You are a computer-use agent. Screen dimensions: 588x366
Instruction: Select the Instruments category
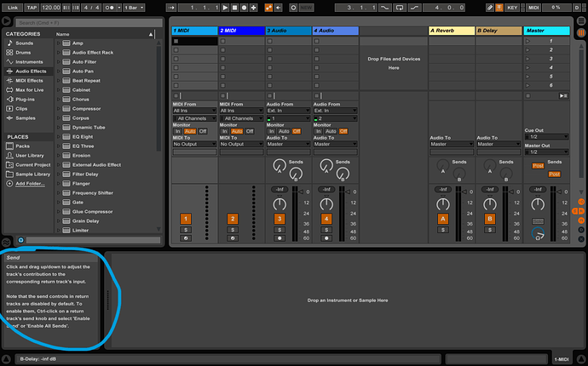click(29, 62)
